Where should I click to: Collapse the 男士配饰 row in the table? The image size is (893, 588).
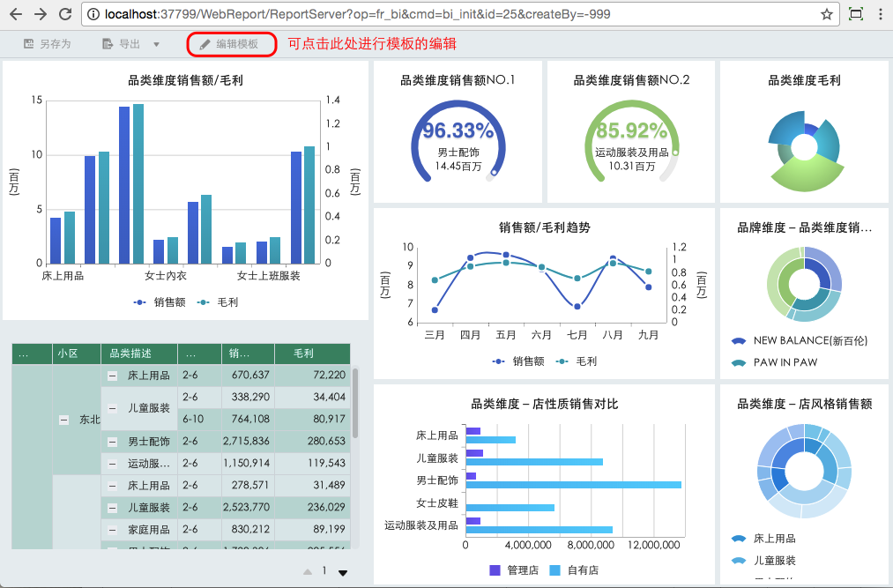[x=113, y=441]
